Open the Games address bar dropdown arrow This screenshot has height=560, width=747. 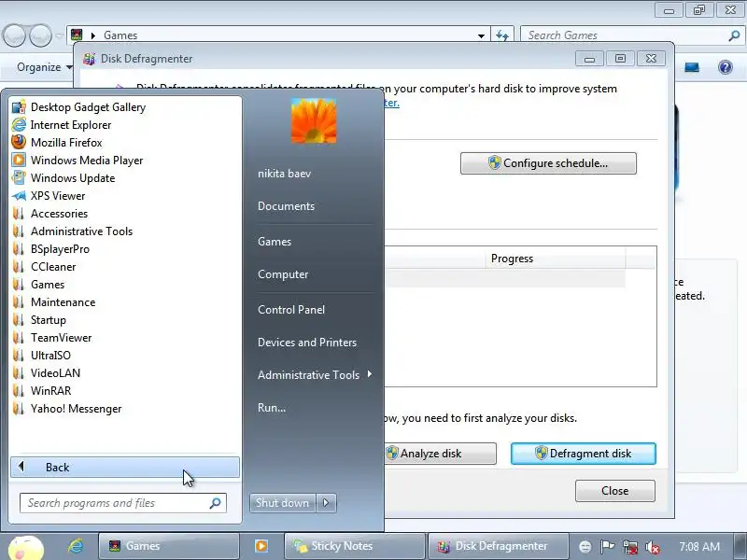click(x=481, y=35)
